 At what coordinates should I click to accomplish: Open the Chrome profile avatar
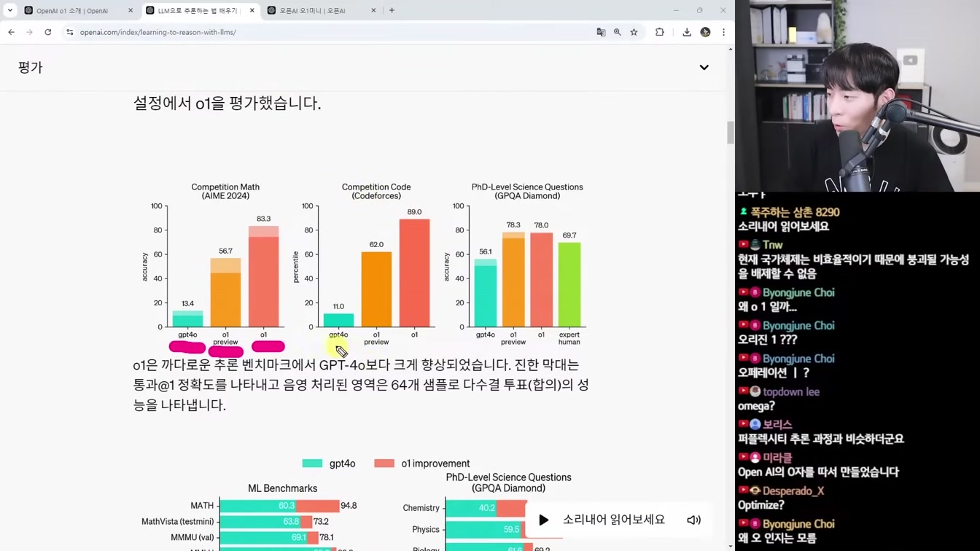pyautogui.click(x=705, y=32)
